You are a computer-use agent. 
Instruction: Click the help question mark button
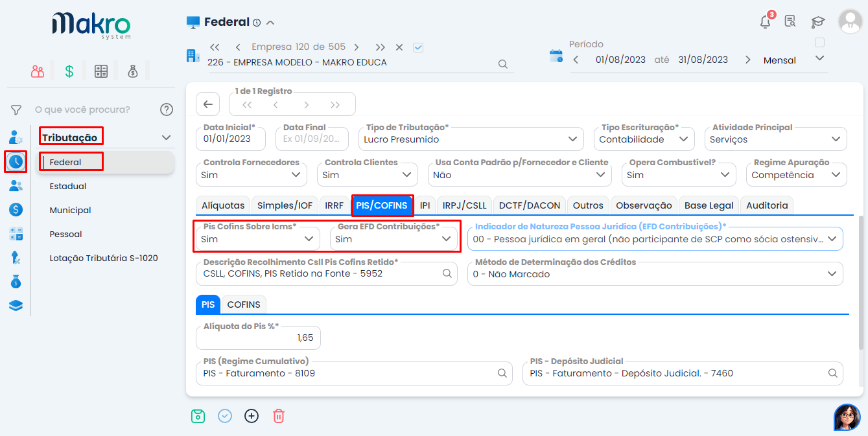tap(166, 109)
